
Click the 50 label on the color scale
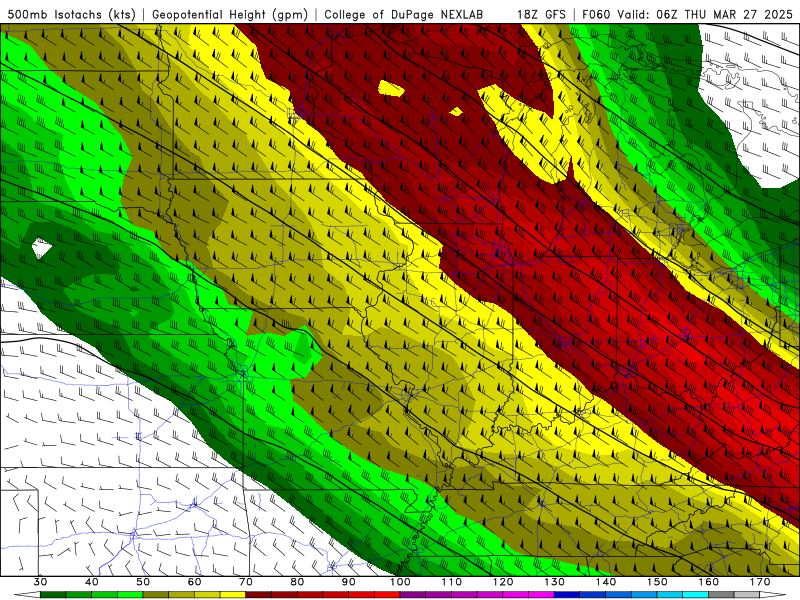(143, 582)
